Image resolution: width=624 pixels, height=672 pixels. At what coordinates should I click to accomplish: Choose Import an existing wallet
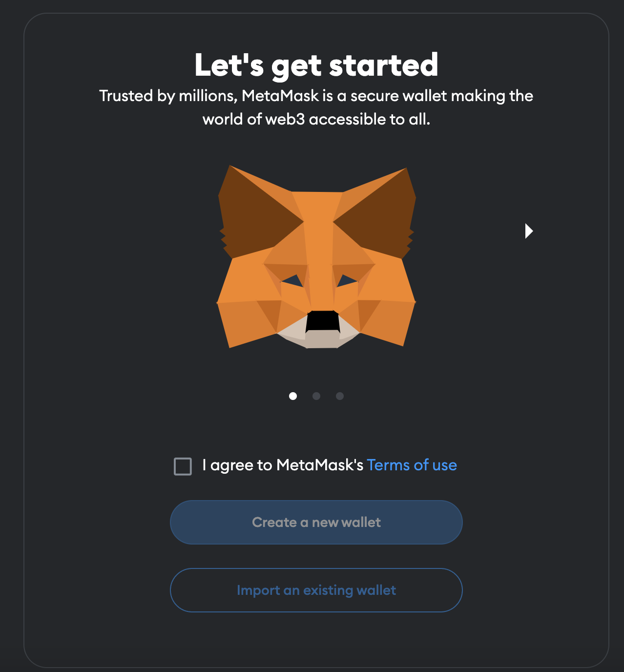316,590
